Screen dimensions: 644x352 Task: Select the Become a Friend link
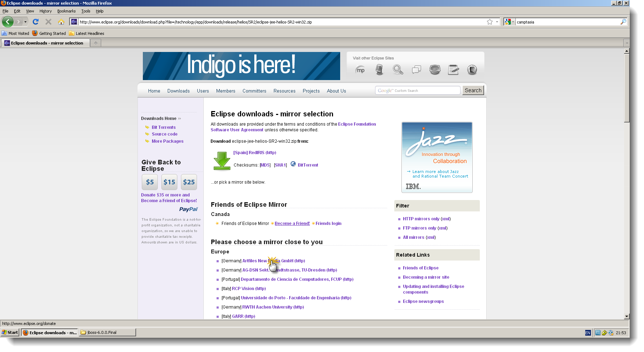click(x=292, y=223)
